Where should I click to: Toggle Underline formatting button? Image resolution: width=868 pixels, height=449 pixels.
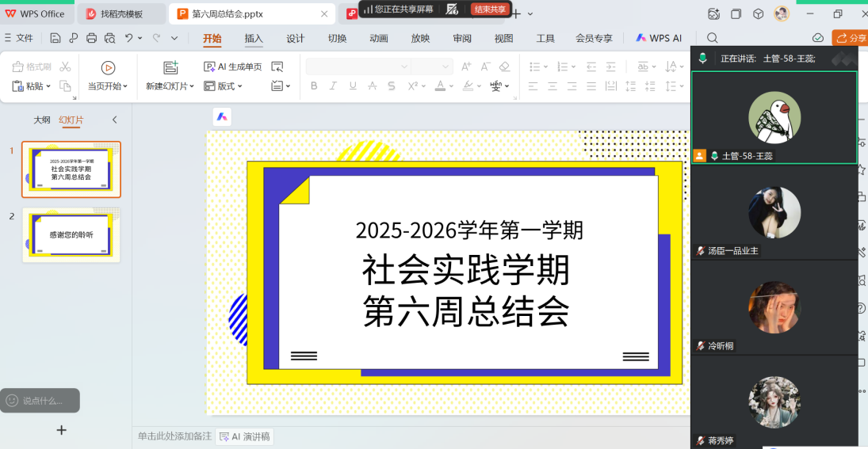coord(353,86)
